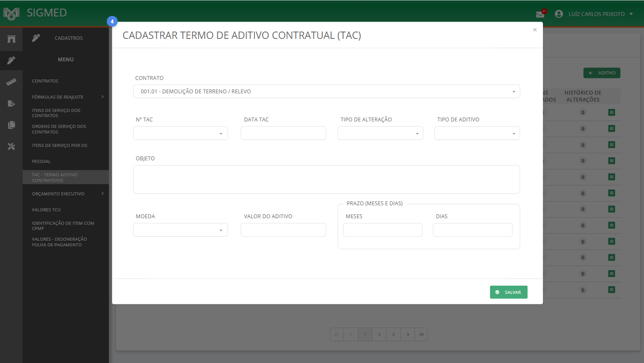The image size is (644, 363).
Task: Click the + ADITIVO button
Action: tap(602, 73)
